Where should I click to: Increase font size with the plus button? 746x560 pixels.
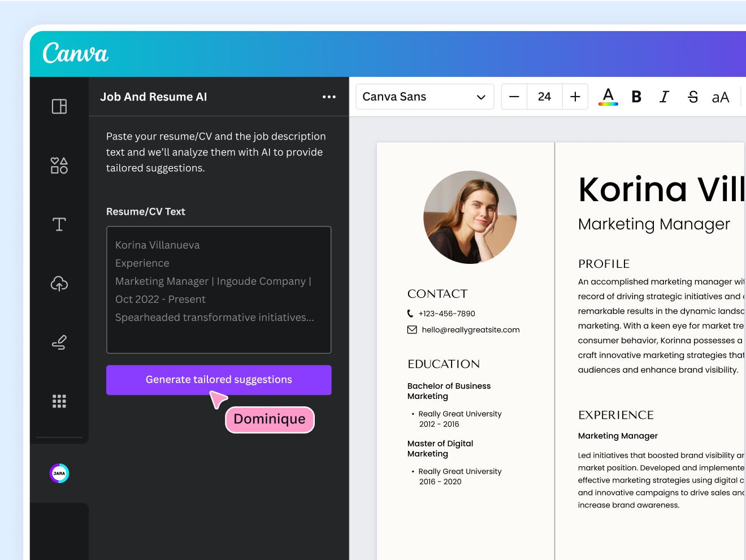pyautogui.click(x=575, y=97)
